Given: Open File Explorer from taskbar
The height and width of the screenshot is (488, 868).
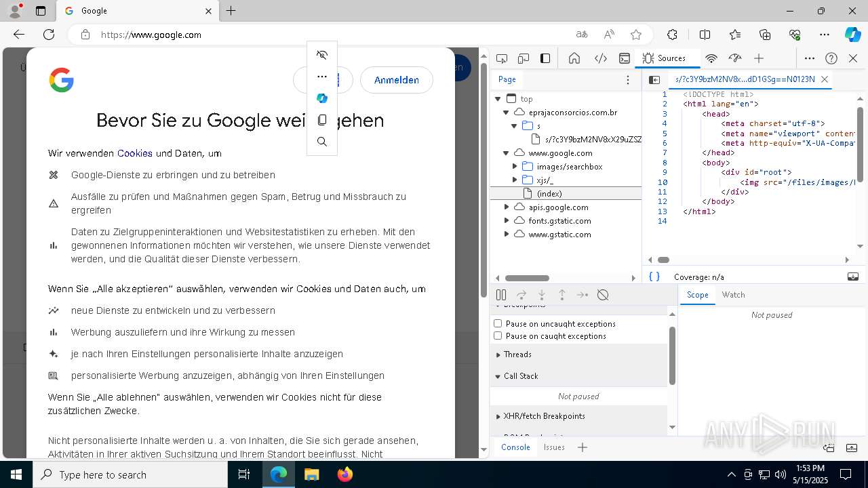Looking at the screenshot, I should [311, 474].
